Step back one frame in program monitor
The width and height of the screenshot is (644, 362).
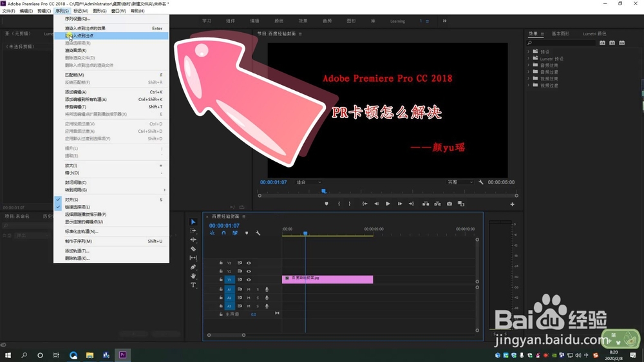click(x=376, y=204)
